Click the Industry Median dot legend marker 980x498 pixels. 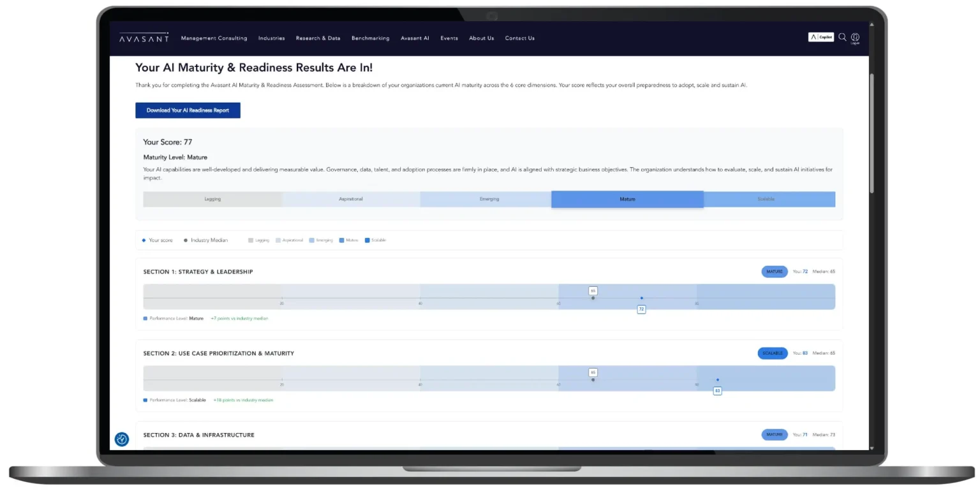click(186, 240)
